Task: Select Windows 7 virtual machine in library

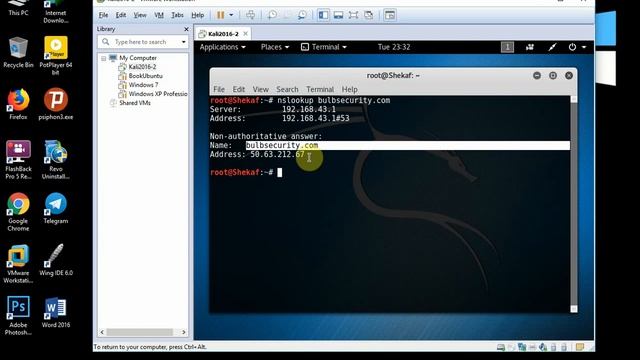Action: point(143,85)
